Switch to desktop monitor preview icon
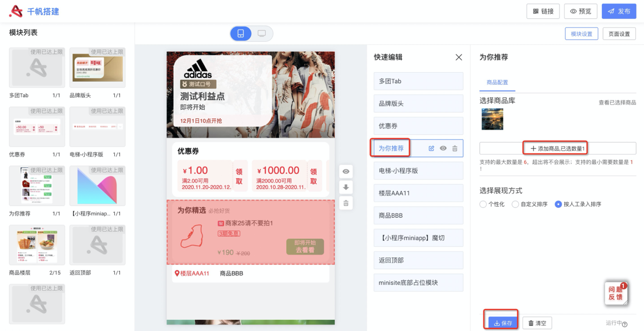 tap(262, 34)
